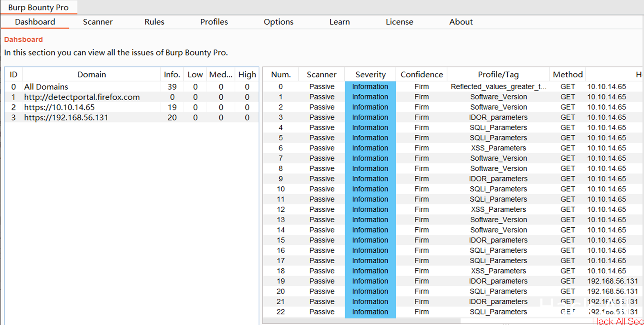Sort issues by the Confidence column header
This screenshot has height=325, width=644.
click(x=422, y=74)
